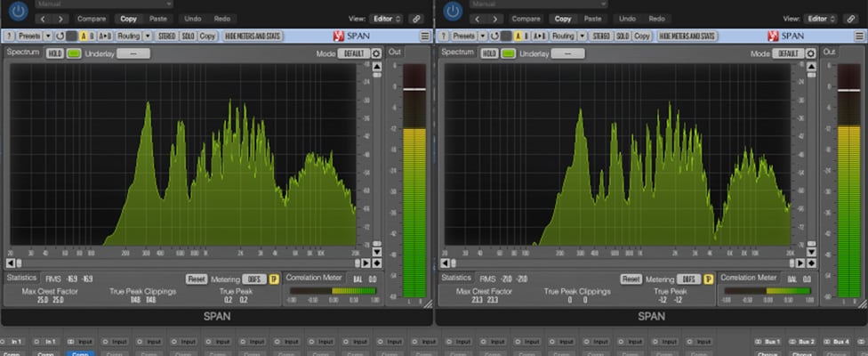The height and width of the screenshot is (356, 868).
Task: Click Voxengo logo in left SPAN window
Action: (x=339, y=36)
